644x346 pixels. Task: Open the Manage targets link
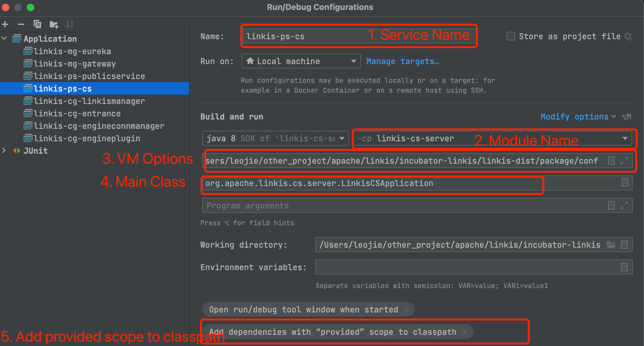click(x=403, y=61)
